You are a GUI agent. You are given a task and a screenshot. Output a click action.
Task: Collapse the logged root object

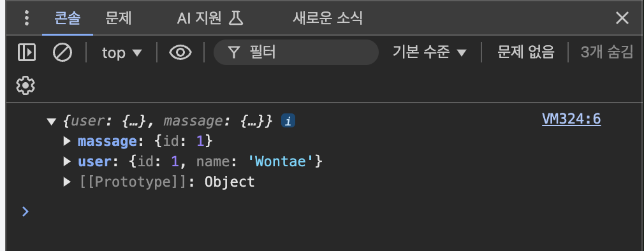pos(52,122)
